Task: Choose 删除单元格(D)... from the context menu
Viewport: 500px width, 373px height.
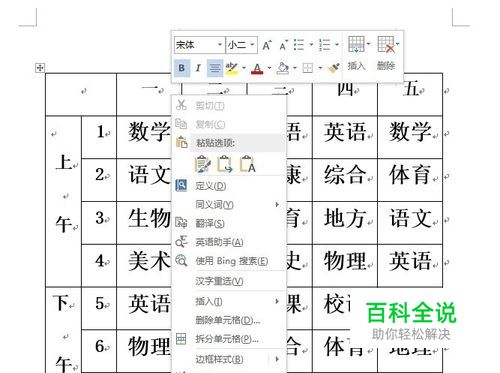Action: [x=229, y=320]
